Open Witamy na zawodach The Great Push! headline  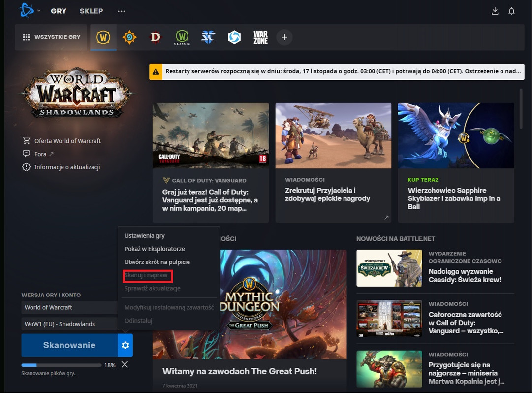coord(240,371)
